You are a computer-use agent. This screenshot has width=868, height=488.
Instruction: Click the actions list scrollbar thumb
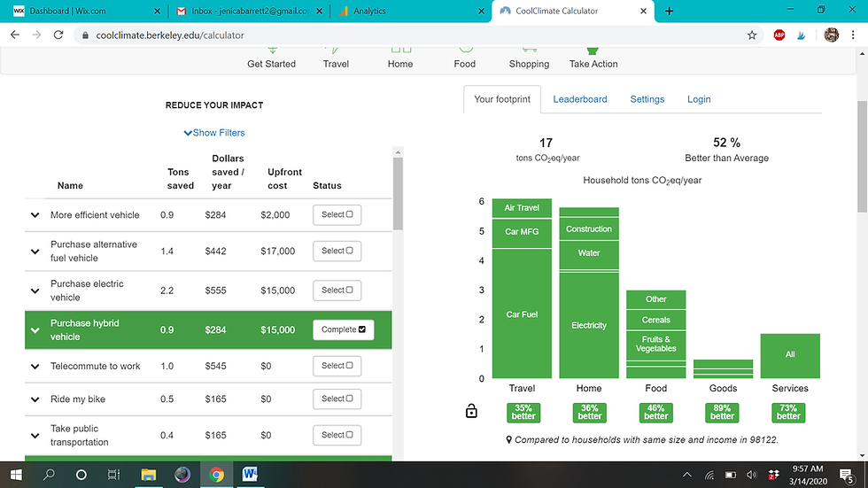(398, 194)
